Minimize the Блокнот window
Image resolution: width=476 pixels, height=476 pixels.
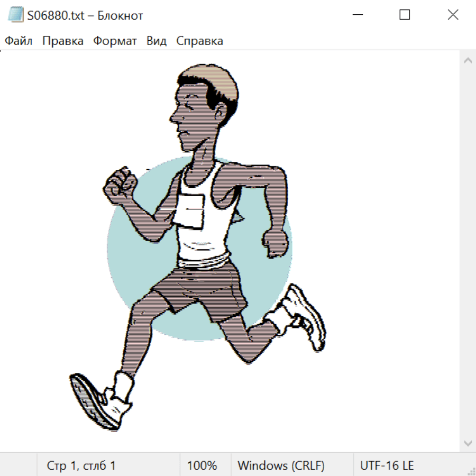(x=357, y=15)
